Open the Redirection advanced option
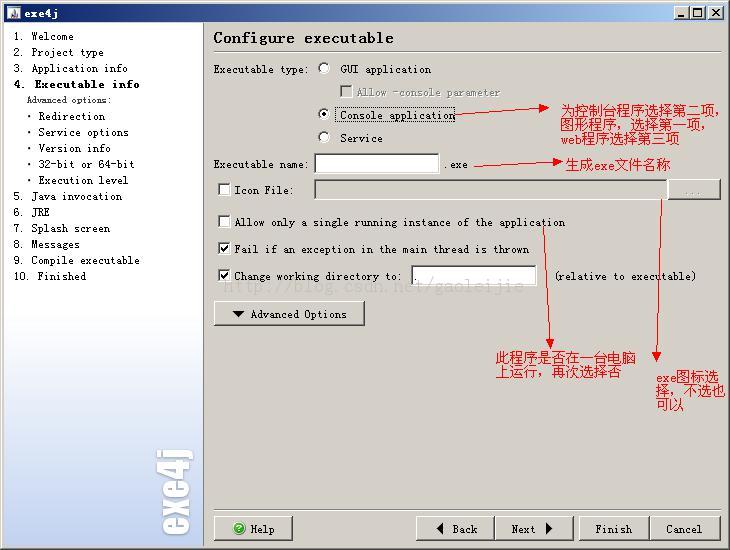The height and width of the screenshot is (550, 730). (x=72, y=116)
